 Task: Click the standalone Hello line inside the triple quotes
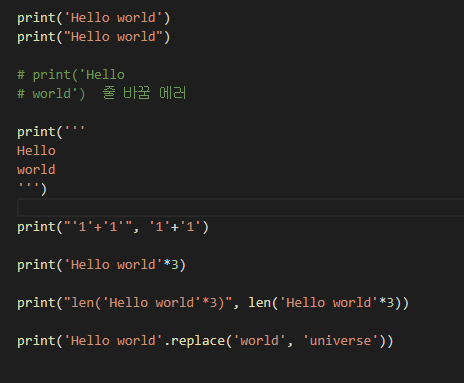(x=36, y=151)
